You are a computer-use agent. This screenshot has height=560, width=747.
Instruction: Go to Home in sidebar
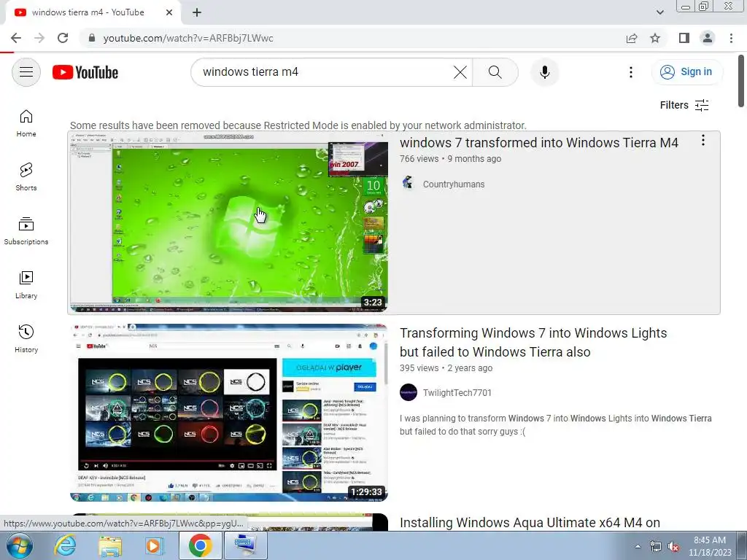tap(26, 123)
